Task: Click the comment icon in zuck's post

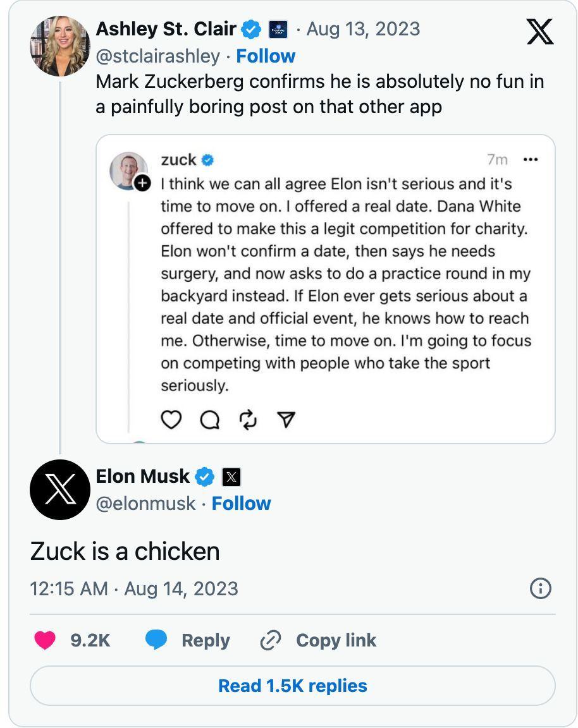Action: 210,420
